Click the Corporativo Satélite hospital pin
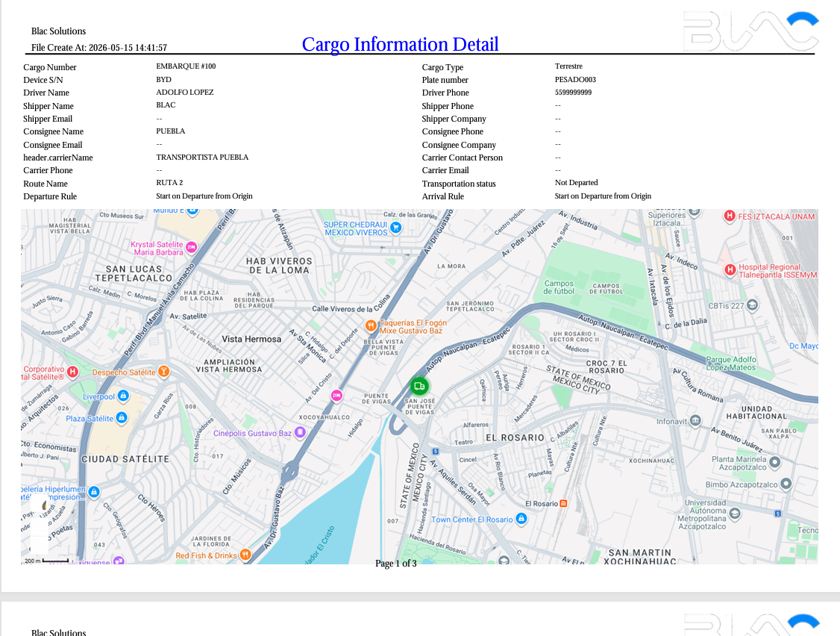This screenshot has width=840, height=636. pos(73,372)
